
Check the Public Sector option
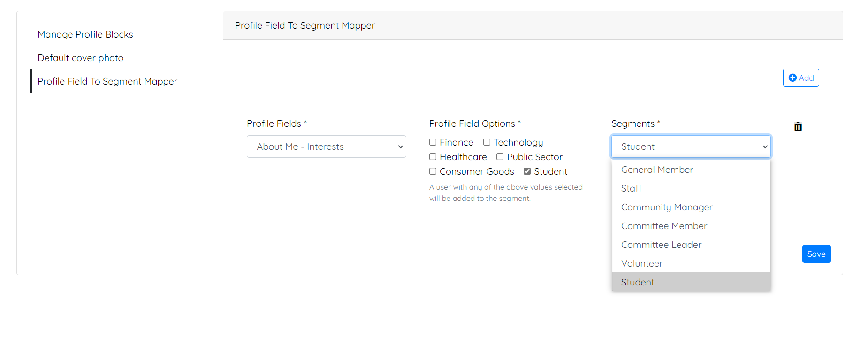tap(500, 157)
